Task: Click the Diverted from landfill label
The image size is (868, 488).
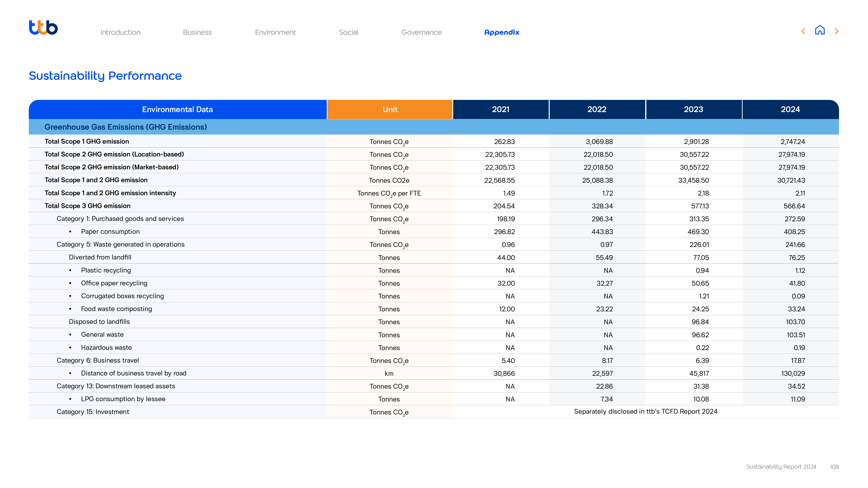Action: tap(100, 257)
